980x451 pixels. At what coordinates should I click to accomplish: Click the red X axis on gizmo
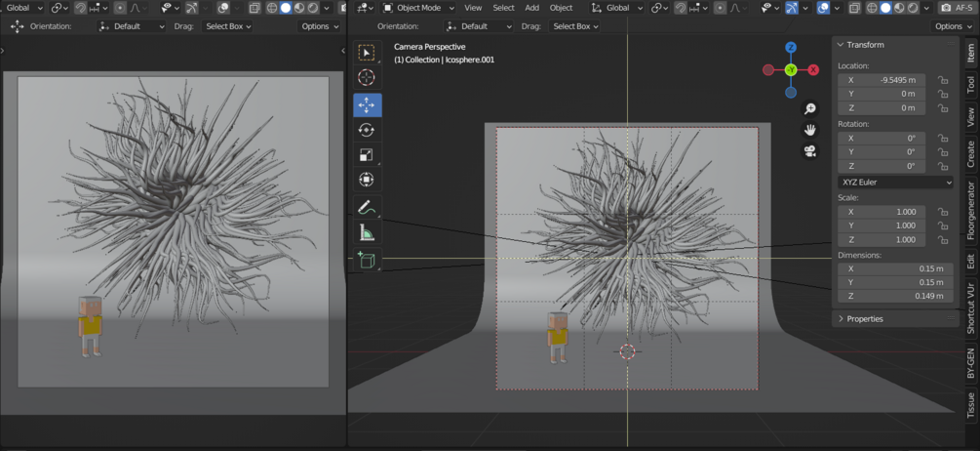tap(813, 70)
